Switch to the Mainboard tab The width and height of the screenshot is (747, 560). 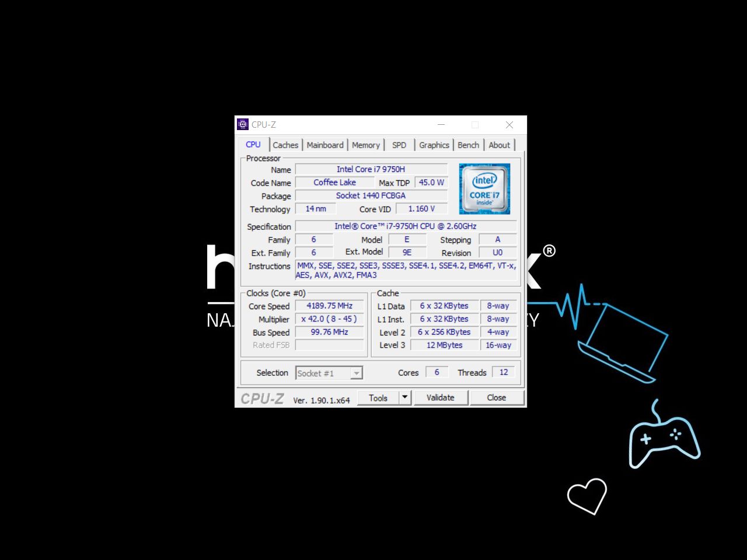(x=325, y=145)
